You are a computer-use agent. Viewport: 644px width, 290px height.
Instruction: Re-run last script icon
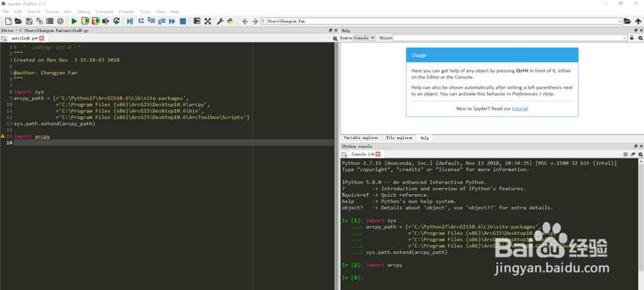[x=117, y=21]
